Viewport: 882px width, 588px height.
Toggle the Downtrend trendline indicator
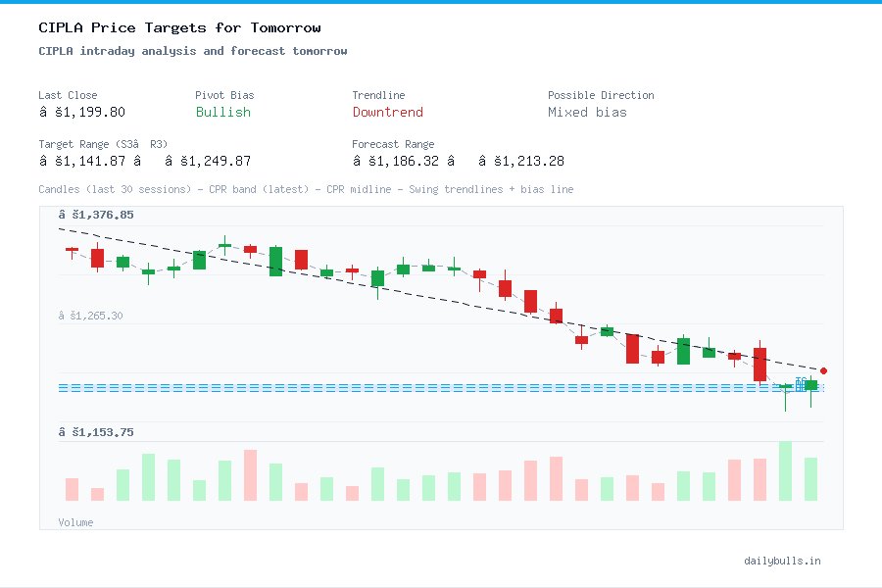point(387,113)
